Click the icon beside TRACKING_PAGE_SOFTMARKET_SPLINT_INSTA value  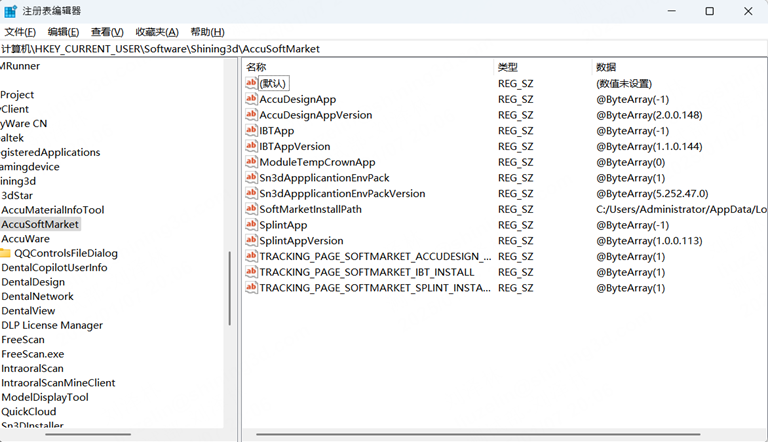point(251,287)
